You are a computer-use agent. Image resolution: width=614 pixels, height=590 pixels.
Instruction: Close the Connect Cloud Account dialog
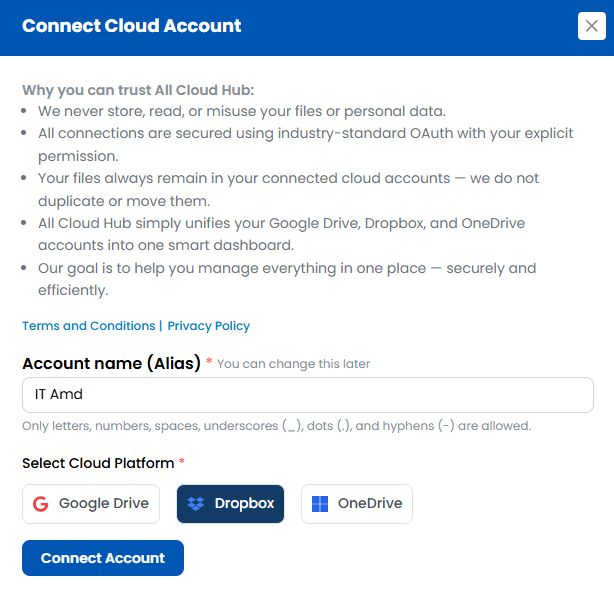(591, 26)
